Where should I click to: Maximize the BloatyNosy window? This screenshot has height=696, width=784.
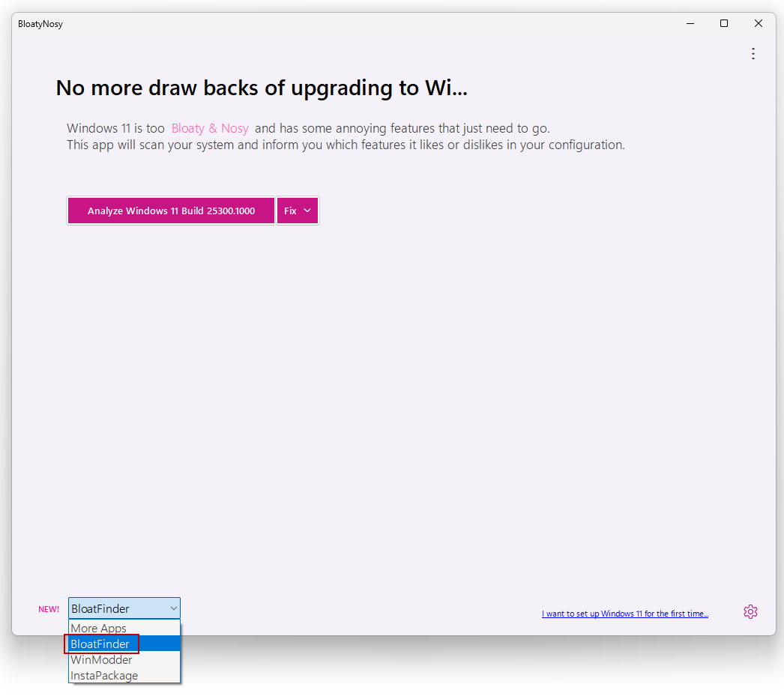point(723,23)
